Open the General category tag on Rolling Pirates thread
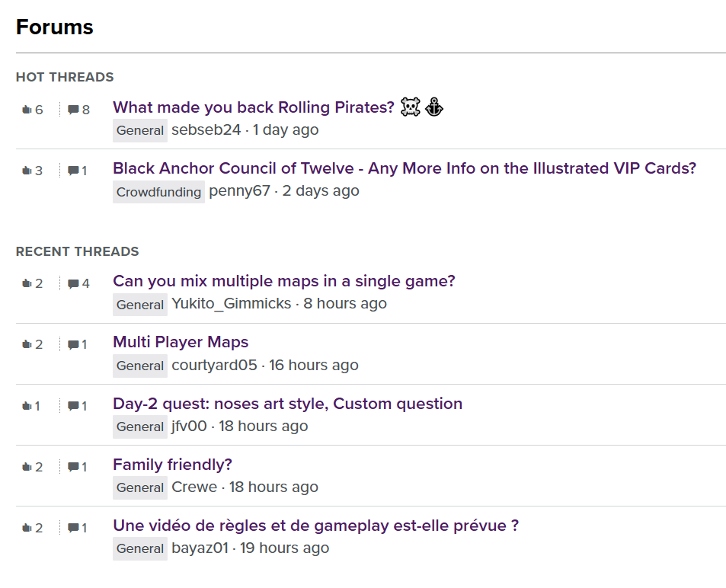This screenshot has height=588, width=726. click(139, 130)
